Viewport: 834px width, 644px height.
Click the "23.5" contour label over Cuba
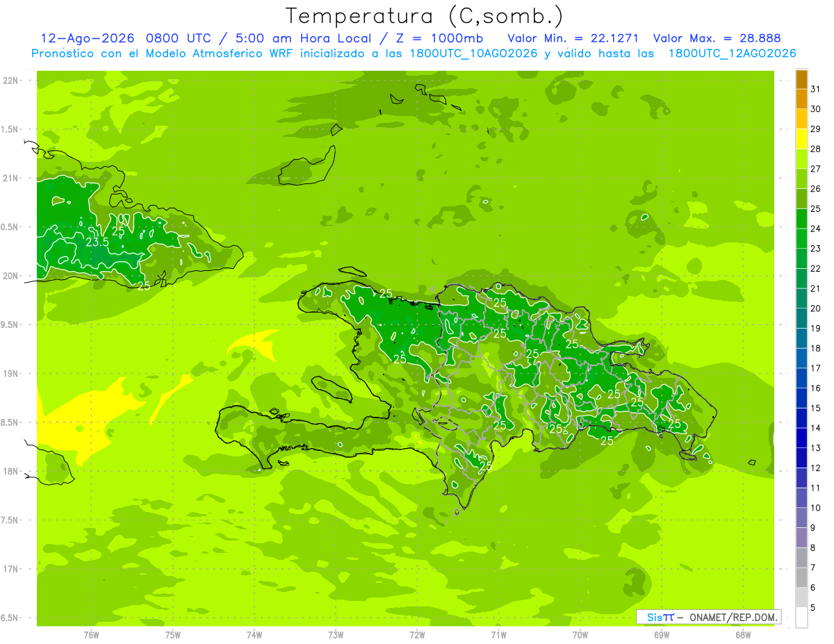click(97, 242)
